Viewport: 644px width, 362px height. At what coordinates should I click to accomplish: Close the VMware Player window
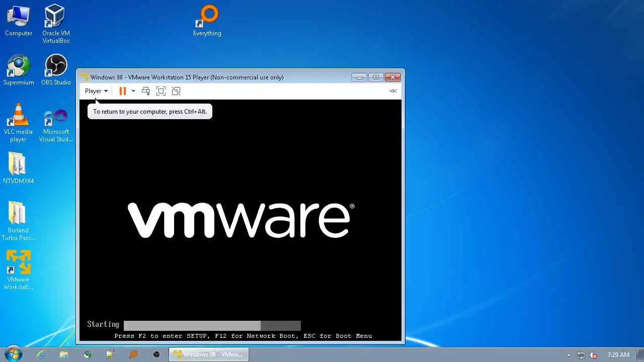pyautogui.click(x=392, y=77)
